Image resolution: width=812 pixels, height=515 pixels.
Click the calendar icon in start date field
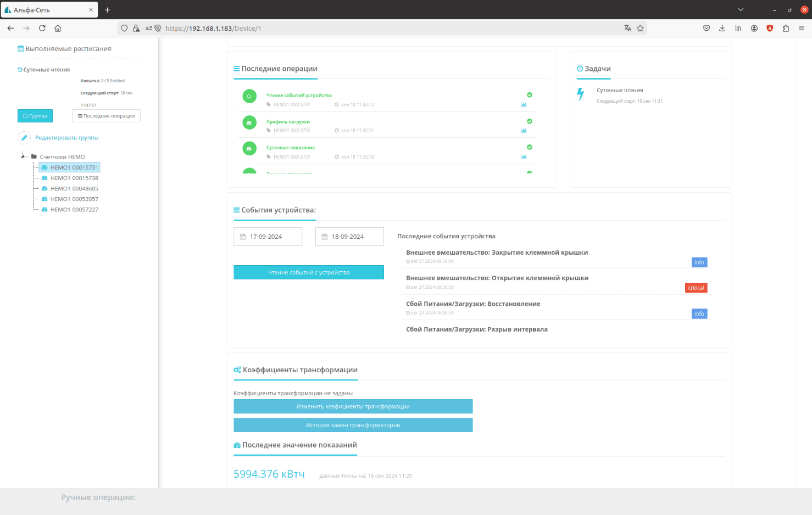pyautogui.click(x=243, y=237)
